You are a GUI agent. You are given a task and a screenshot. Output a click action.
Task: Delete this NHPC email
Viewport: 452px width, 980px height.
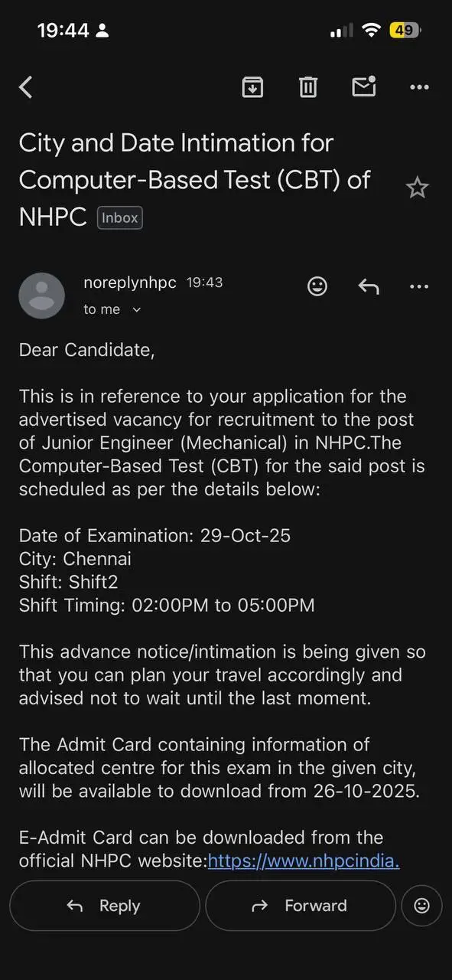(x=307, y=87)
